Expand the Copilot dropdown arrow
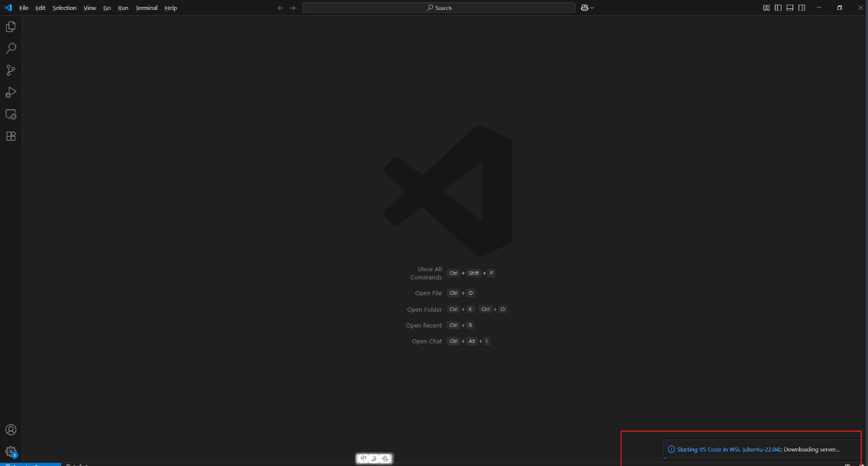 (592, 8)
